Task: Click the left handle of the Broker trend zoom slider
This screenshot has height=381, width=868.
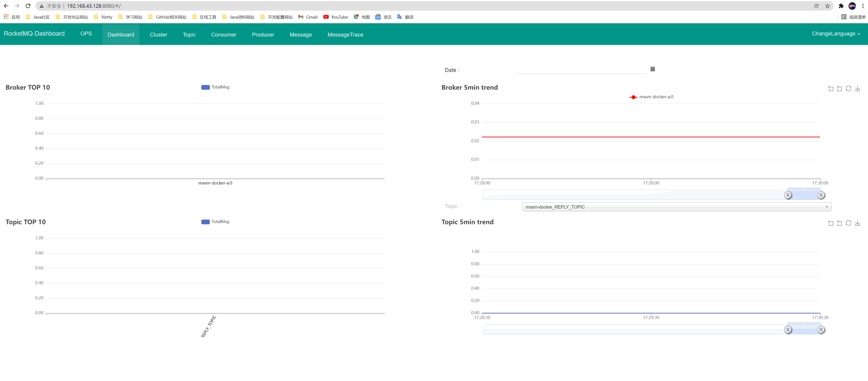Action: point(787,195)
